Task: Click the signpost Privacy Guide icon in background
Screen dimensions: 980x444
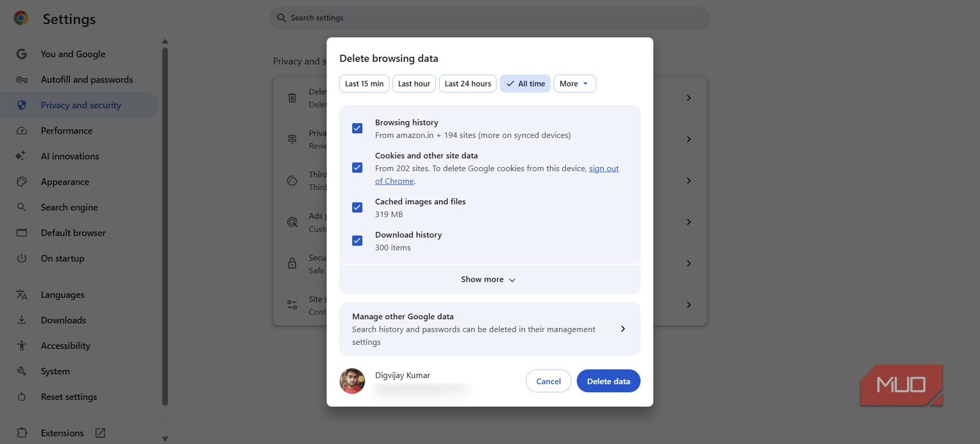Action: 292,139
